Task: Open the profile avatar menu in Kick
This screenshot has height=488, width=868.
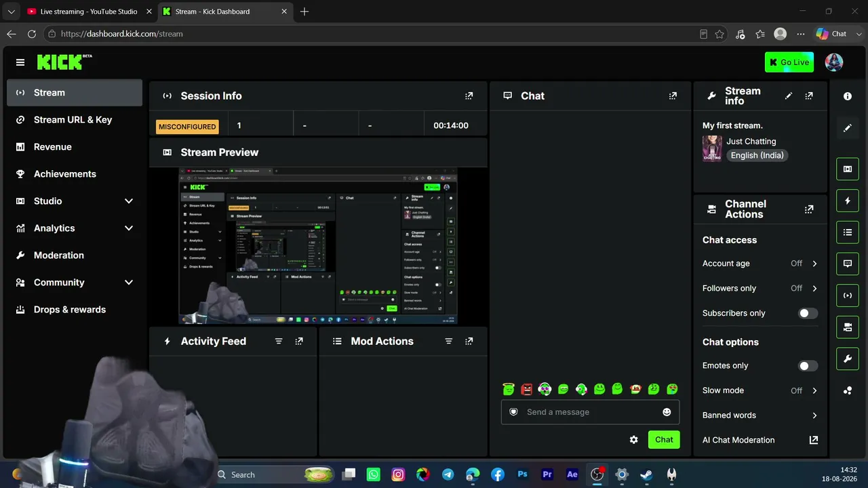Action: [833, 62]
